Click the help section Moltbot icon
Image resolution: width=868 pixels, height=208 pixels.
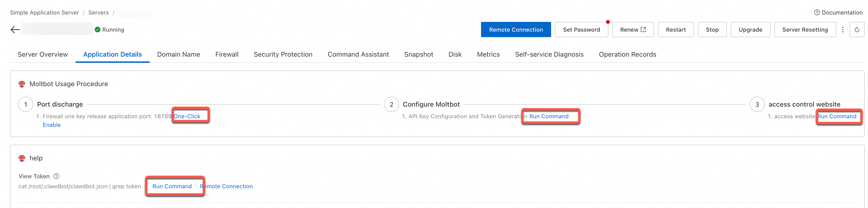[x=22, y=158]
